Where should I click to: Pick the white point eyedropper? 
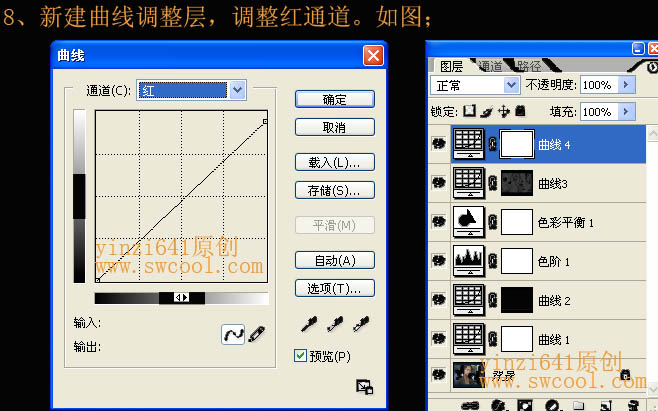click(358, 323)
